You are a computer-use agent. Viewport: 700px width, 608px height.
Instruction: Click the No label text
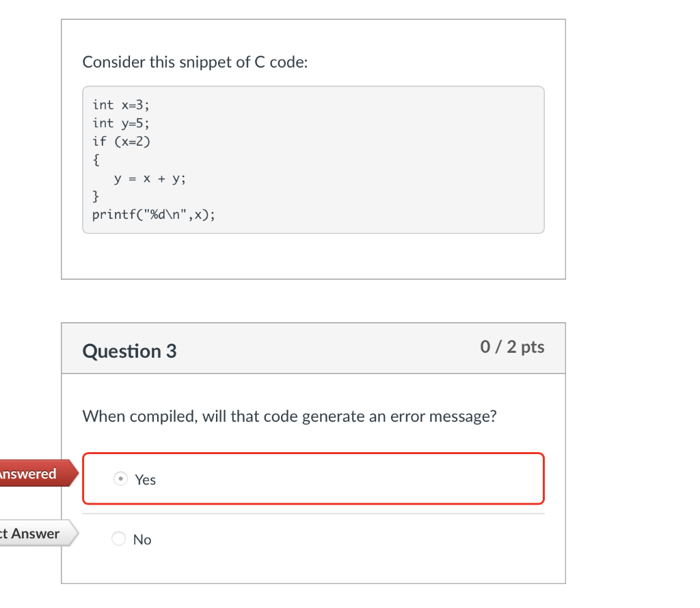(x=142, y=539)
